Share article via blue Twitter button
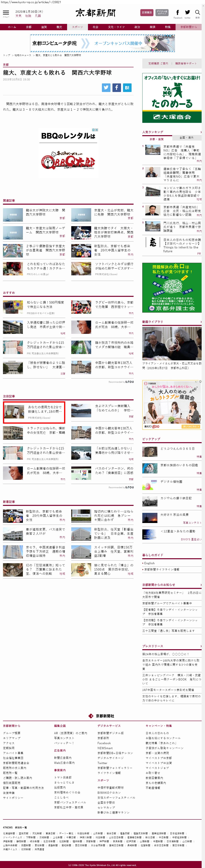This screenshot has width=205, height=868. tap(106, 88)
